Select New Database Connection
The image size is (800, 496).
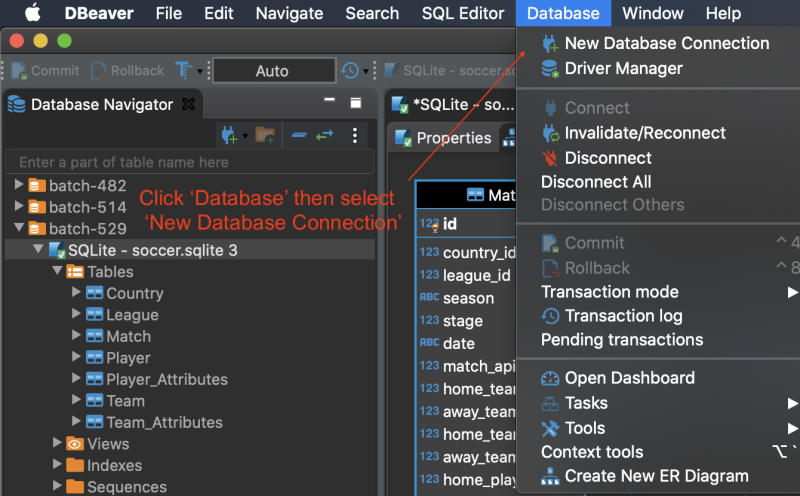(x=658, y=43)
